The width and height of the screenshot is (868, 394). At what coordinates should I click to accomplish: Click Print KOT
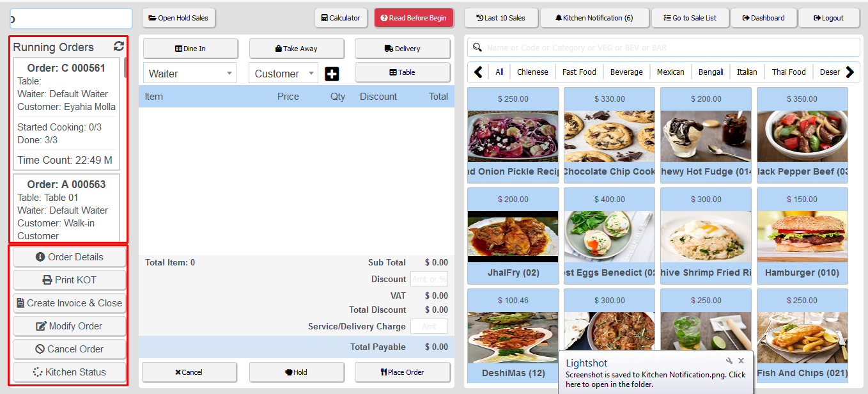pyautogui.click(x=70, y=280)
